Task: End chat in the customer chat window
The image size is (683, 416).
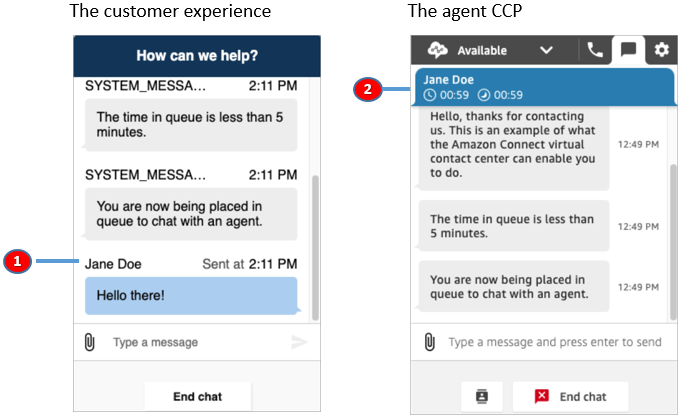Action: 196,396
